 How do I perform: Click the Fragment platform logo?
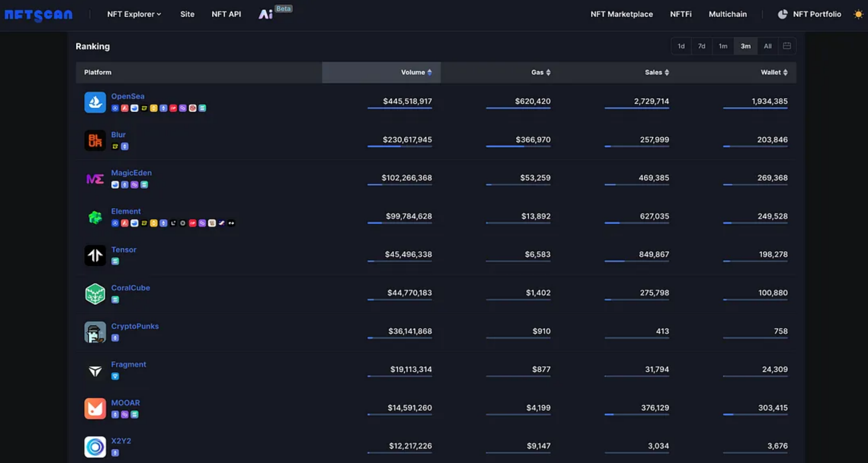(95, 370)
